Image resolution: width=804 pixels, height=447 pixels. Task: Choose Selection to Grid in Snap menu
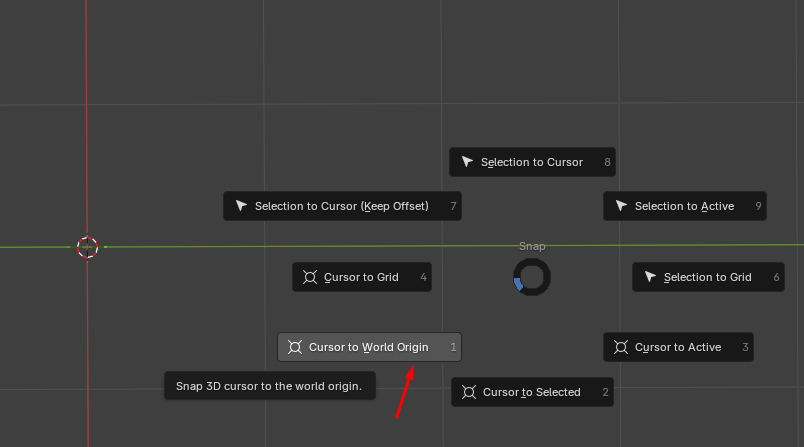click(708, 277)
